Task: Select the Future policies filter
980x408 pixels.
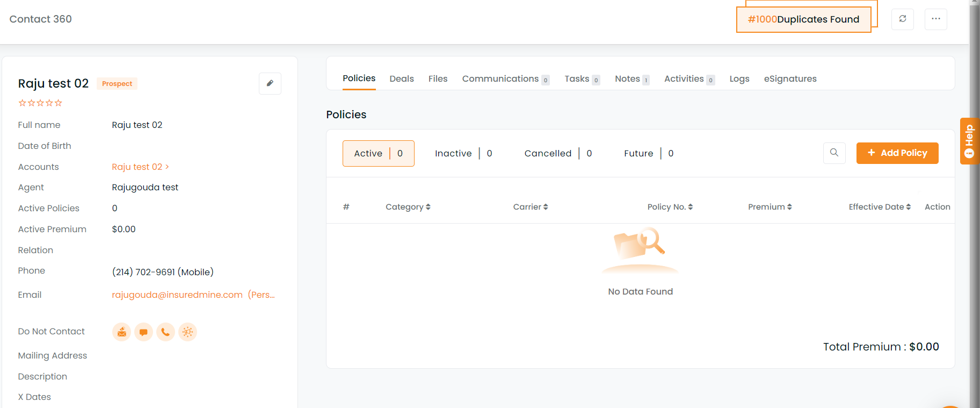Action: click(649, 153)
